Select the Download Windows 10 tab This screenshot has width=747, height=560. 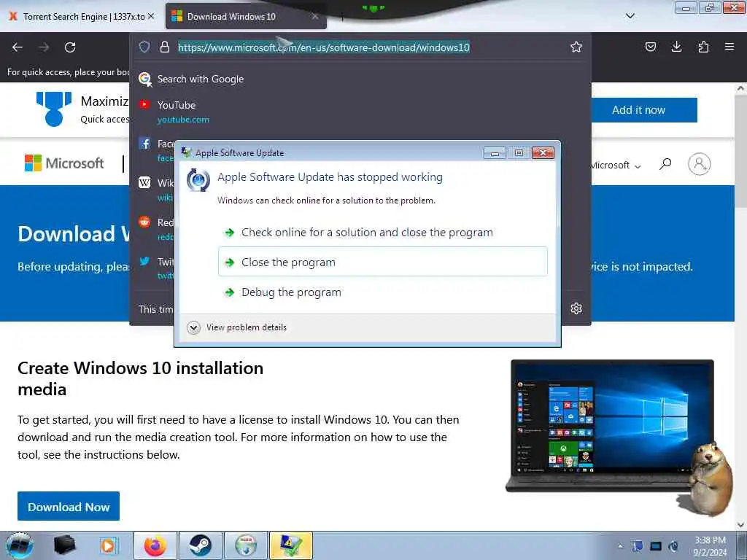[x=246, y=16]
